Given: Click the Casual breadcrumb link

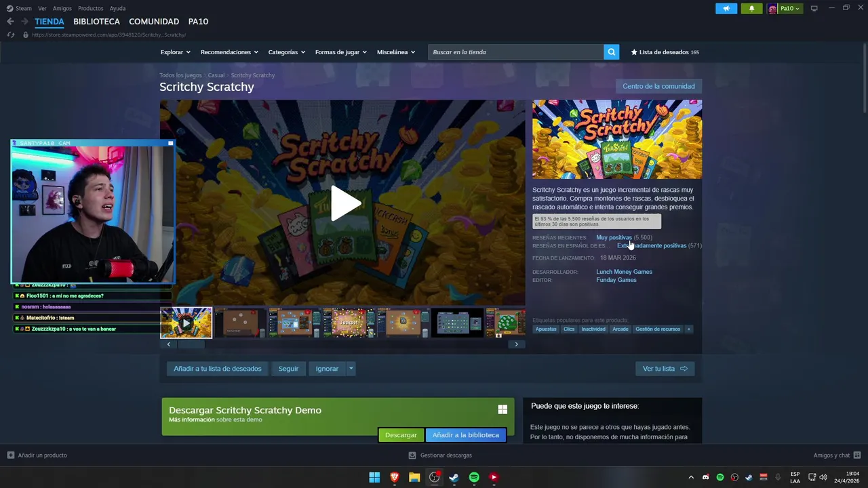Looking at the screenshot, I should click(x=216, y=75).
